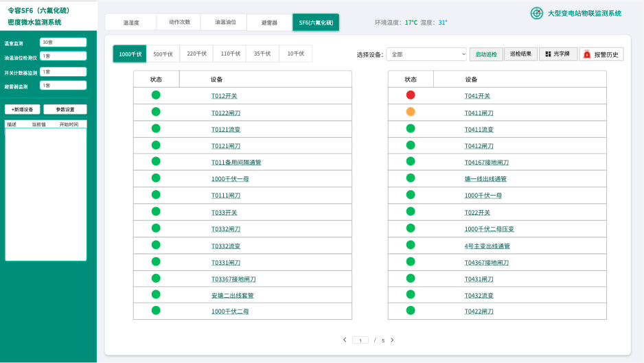The width and height of the screenshot is (644, 363).
Task: Select the SF6(六氟化硫) tab
Action: click(x=316, y=22)
